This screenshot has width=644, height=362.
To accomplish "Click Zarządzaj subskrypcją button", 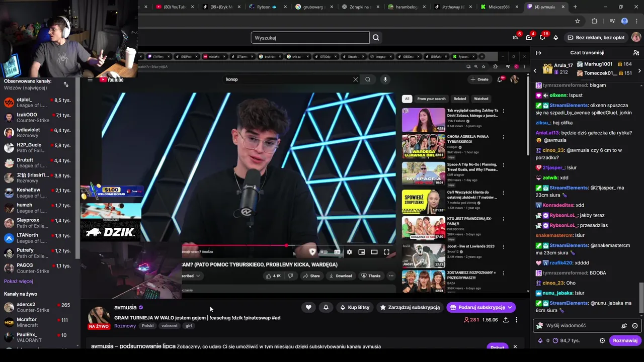I will click(410, 307).
